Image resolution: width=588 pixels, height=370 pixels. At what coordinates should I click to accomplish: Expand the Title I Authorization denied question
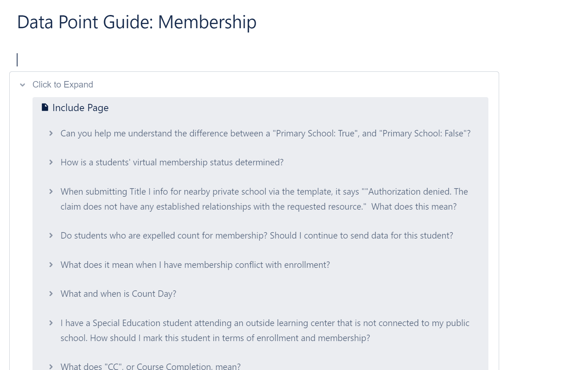click(51, 192)
